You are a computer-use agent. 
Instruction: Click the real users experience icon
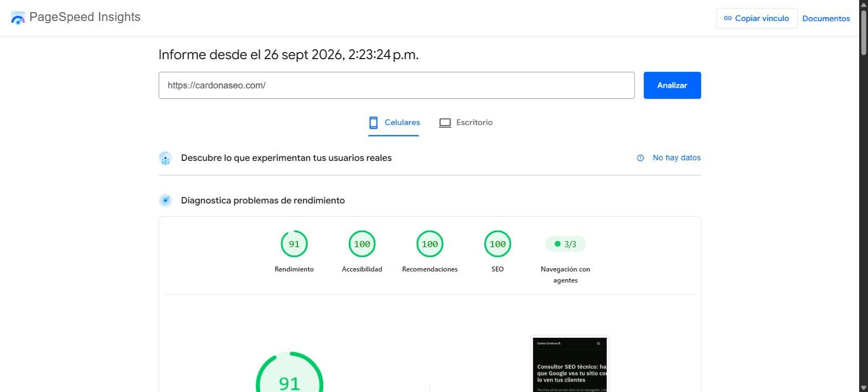click(x=166, y=158)
